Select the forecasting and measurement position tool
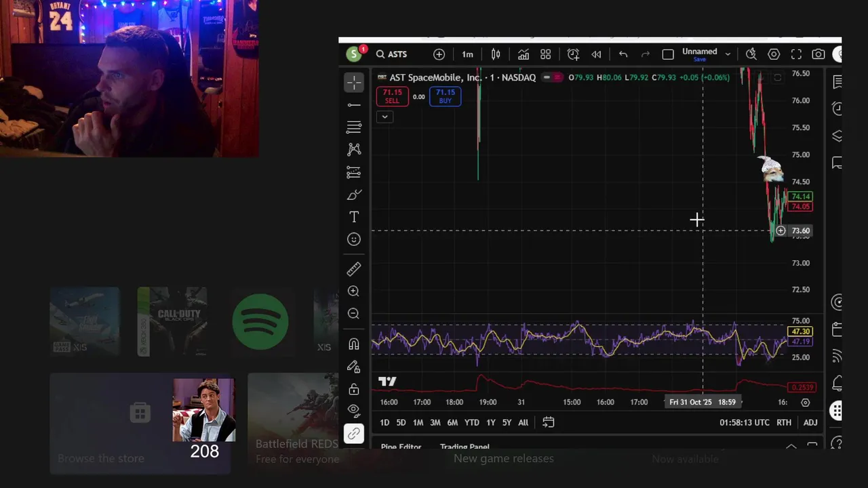868x488 pixels. [x=354, y=172]
